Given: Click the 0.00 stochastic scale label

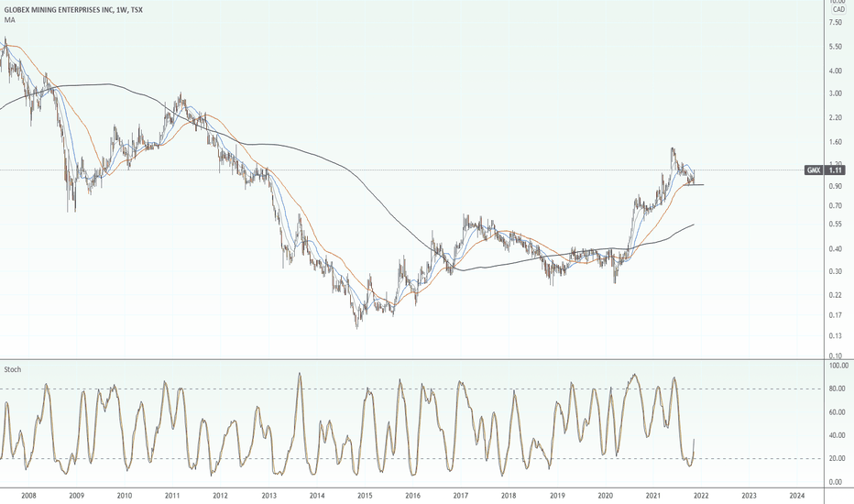Looking at the screenshot, I should pyautogui.click(x=836, y=482).
